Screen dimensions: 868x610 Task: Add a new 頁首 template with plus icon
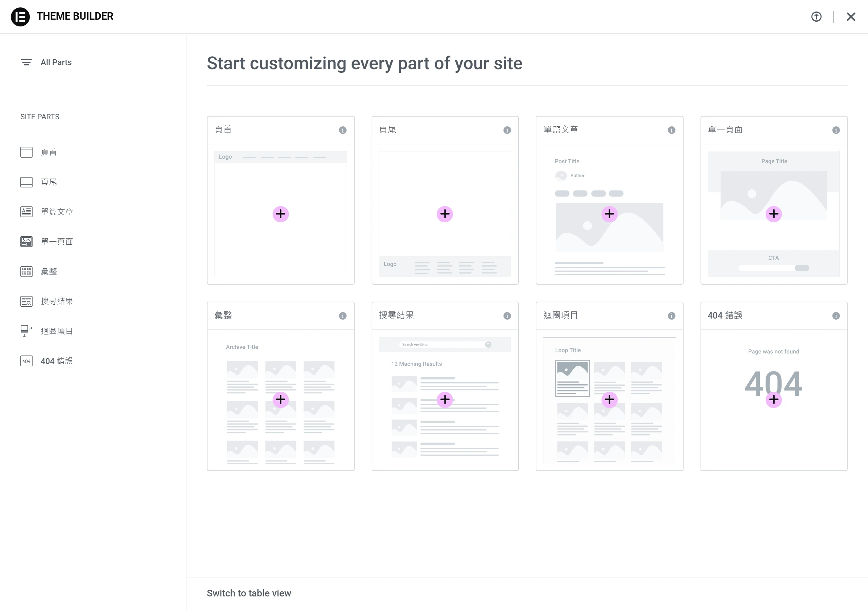point(280,214)
